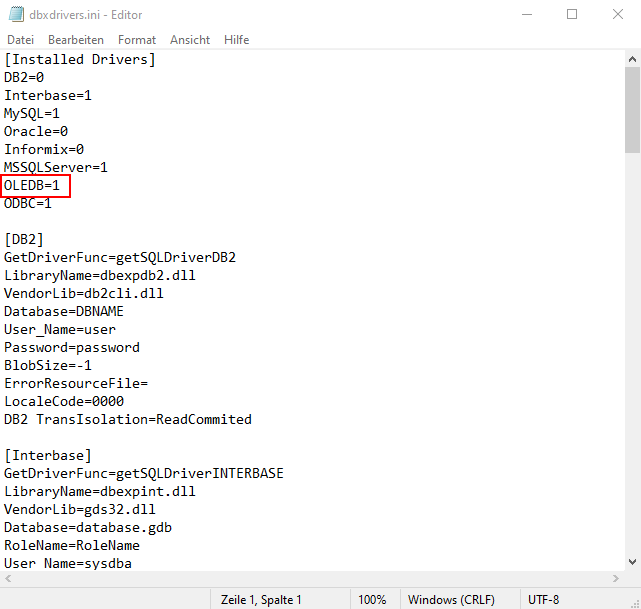Click the [Interbase] section header line
Screen dimensions: 641x609
48,456
